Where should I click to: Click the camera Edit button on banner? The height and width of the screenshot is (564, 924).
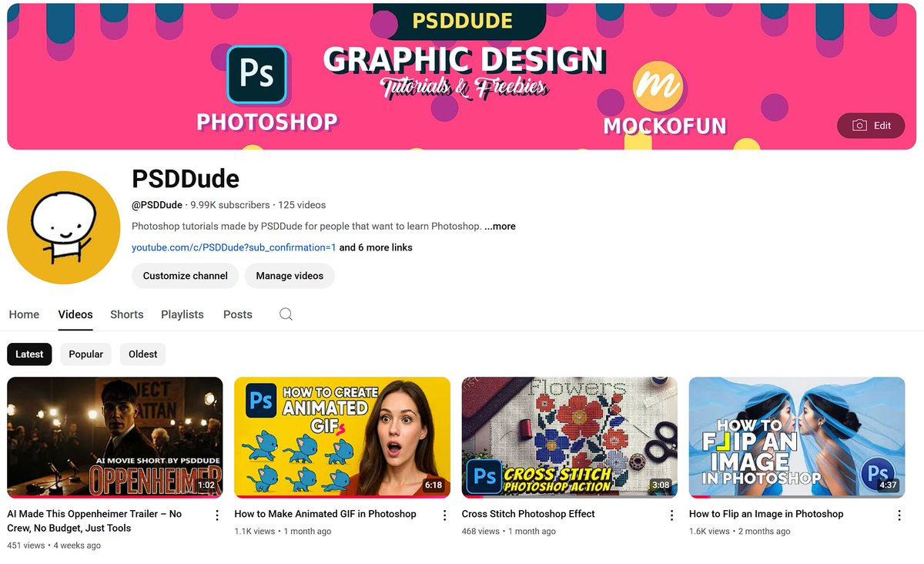coord(871,126)
